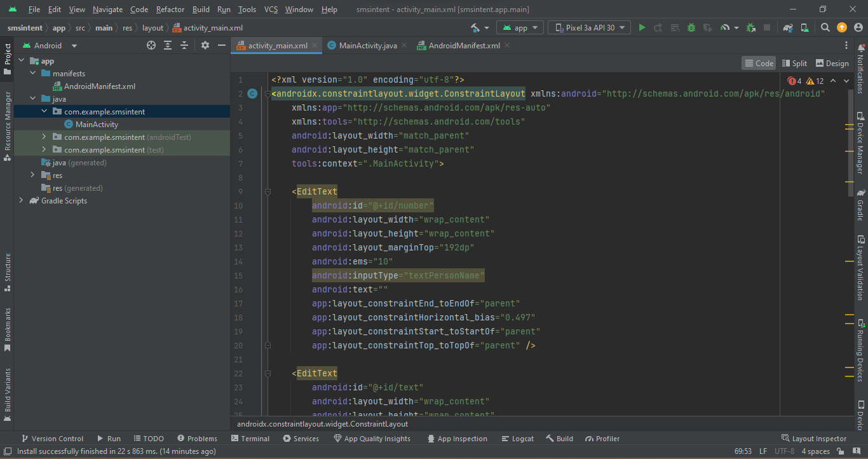Switch the editor to Split view
868x459 pixels.
pos(794,63)
